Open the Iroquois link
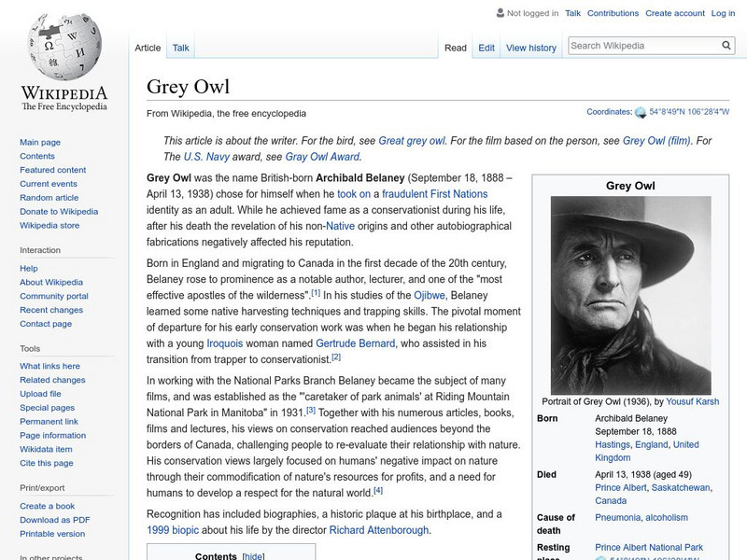This screenshot has width=747, height=560. tap(224, 343)
